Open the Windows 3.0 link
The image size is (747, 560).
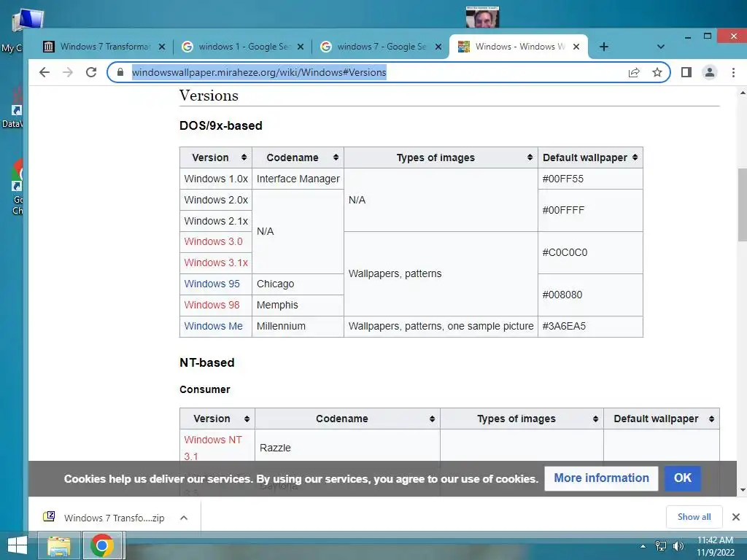[213, 241]
